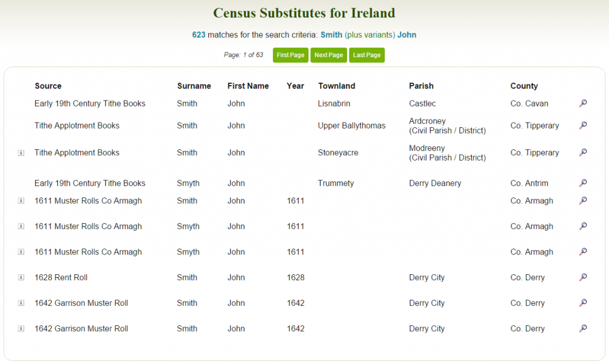
Task: Click the County column header
Action: (524, 86)
